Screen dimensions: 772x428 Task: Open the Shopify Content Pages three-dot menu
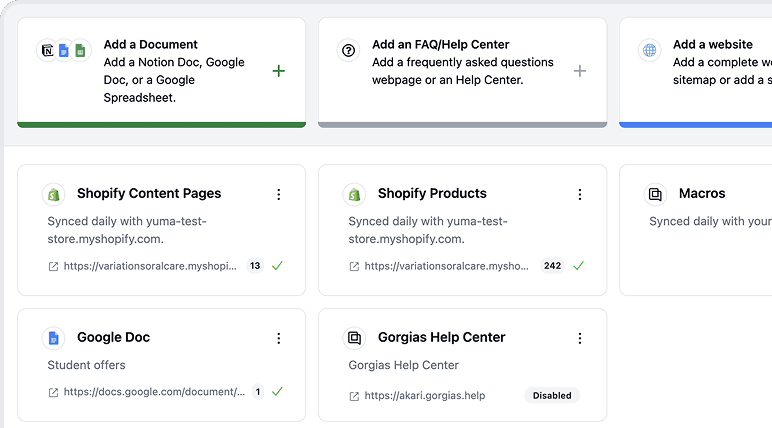click(279, 194)
